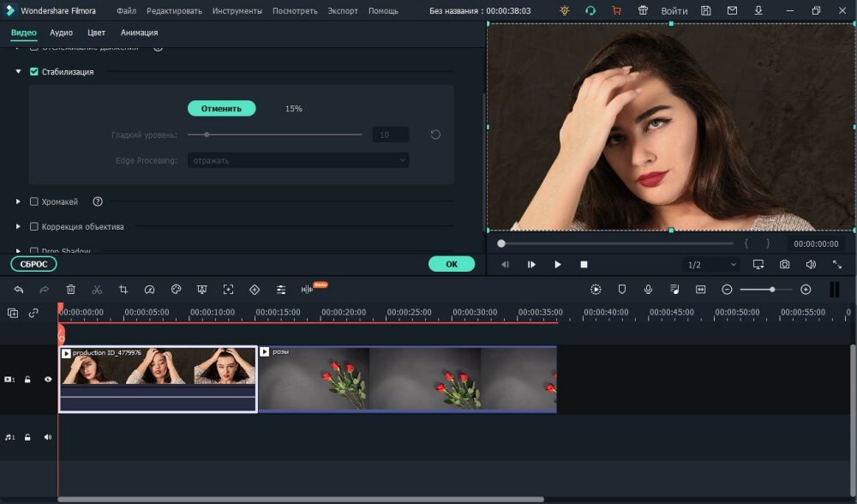Click the preview volume speaker icon
857x504 pixels.
(811, 265)
